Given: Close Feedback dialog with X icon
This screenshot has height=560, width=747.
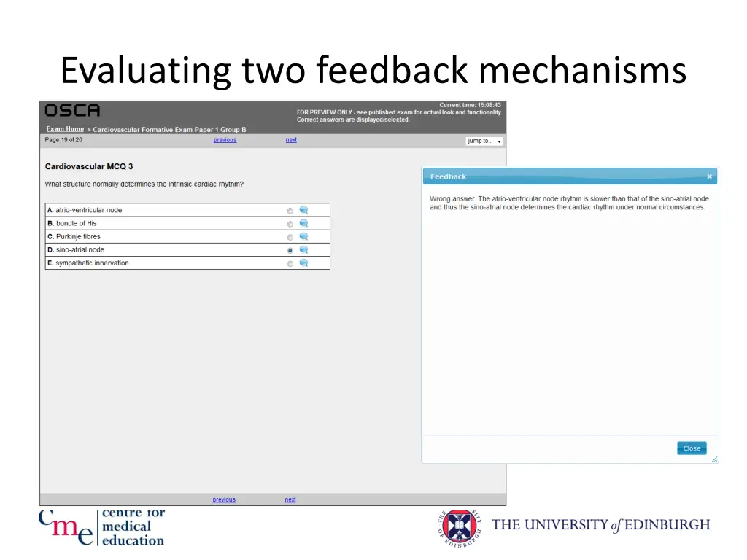Looking at the screenshot, I should (x=709, y=176).
